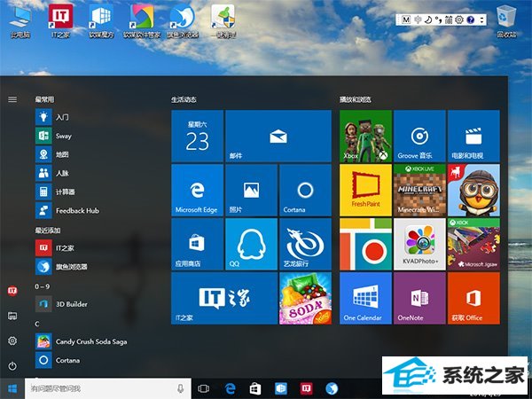Open the Candy Crush Soda tile
Viewport: 532px width, 399px height.
[x=305, y=298]
